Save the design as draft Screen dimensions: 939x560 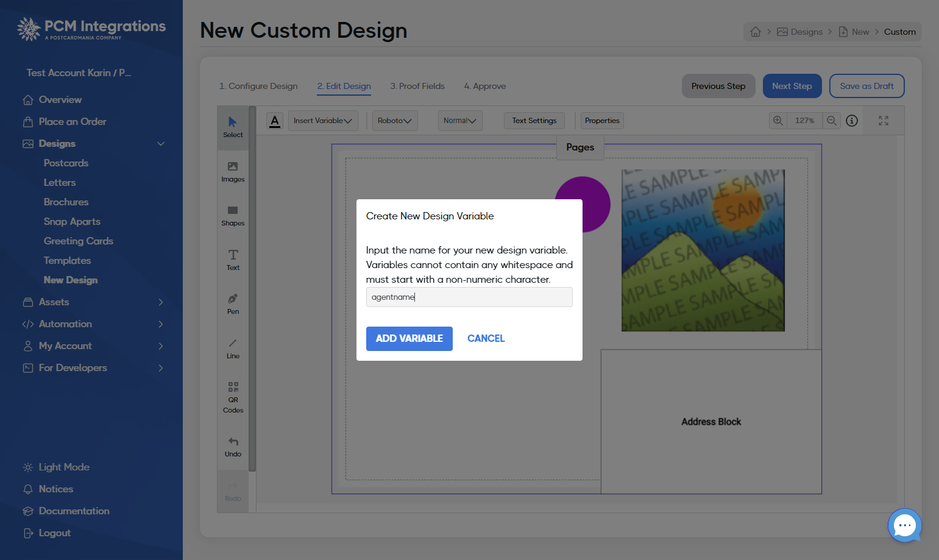867,86
